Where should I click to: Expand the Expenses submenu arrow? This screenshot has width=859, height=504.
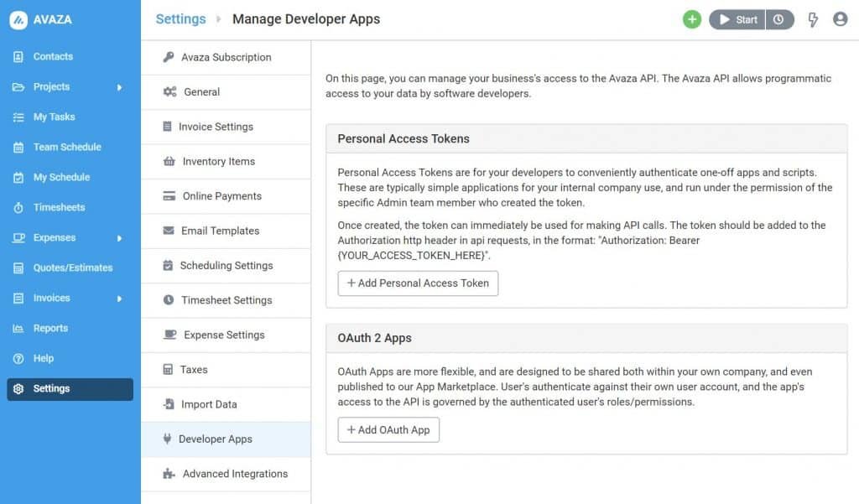tap(119, 238)
